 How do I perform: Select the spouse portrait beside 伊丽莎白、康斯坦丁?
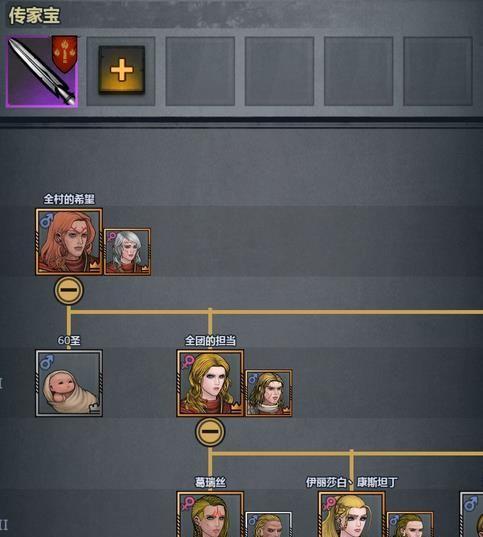click(410, 524)
